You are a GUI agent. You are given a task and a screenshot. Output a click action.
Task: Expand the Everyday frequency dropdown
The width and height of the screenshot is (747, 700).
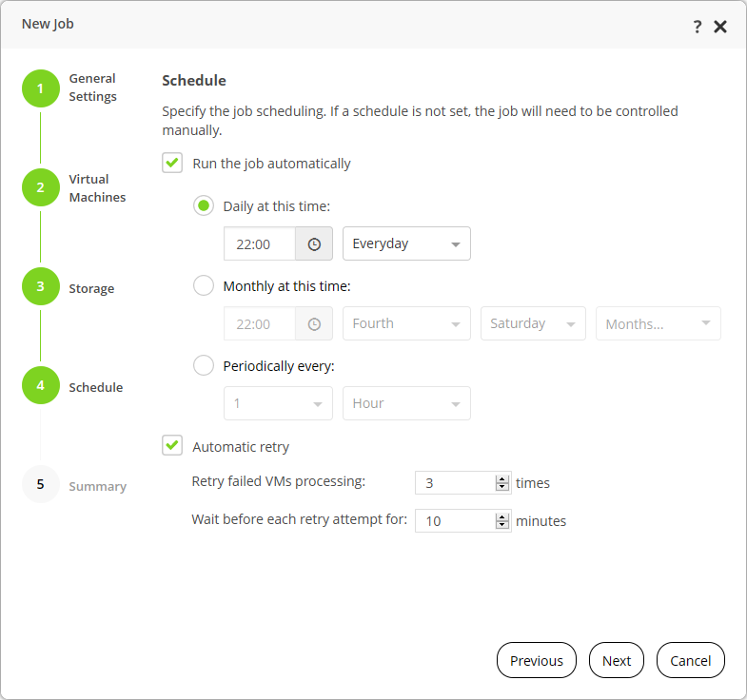coord(406,243)
